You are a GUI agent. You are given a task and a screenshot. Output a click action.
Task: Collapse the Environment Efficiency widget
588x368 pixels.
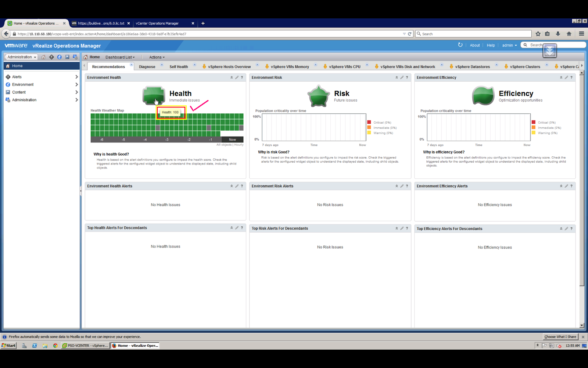(x=561, y=78)
